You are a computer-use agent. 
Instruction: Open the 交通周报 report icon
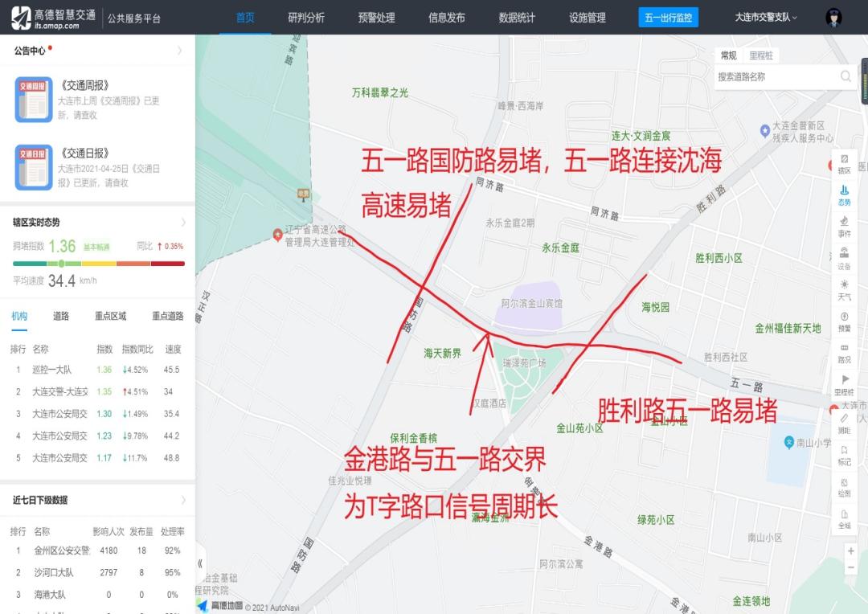point(34,99)
